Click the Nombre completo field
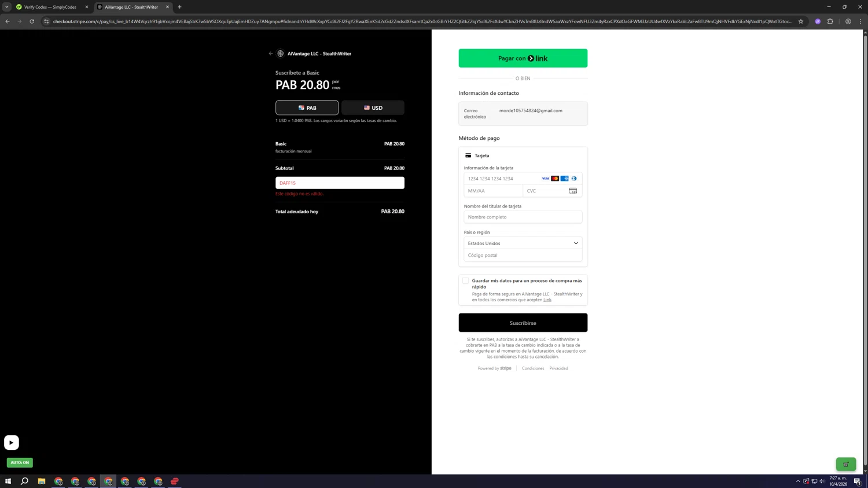Viewport: 868px width, 488px height. [x=523, y=217]
